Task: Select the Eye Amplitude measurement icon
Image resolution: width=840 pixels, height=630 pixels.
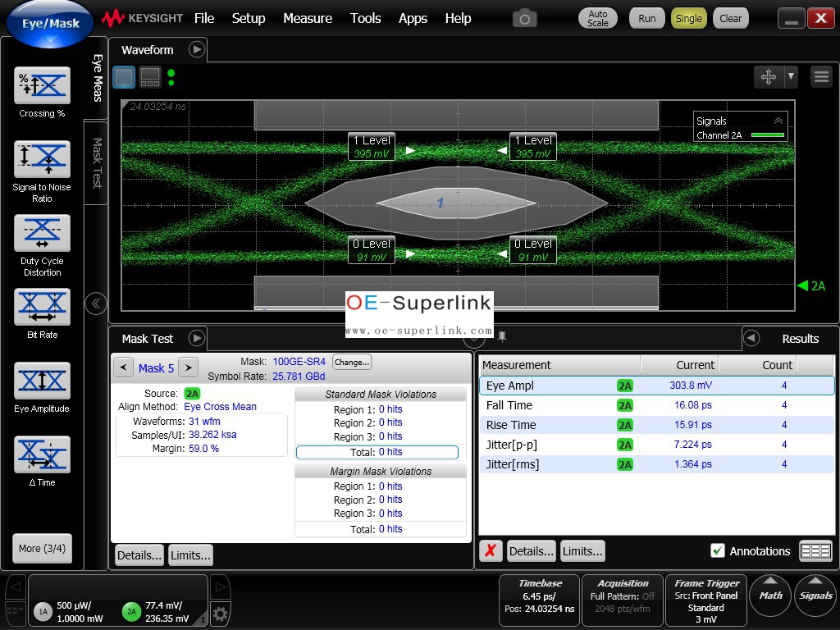Action: click(x=43, y=381)
